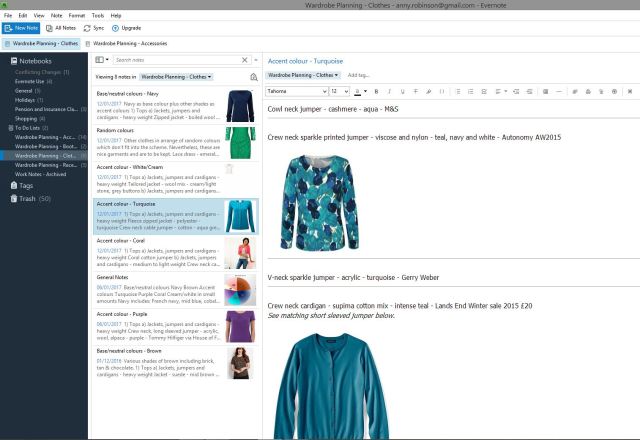The height and width of the screenshot is (440, 640).
Task: Open the Random colours note
Action: [176, 142]
